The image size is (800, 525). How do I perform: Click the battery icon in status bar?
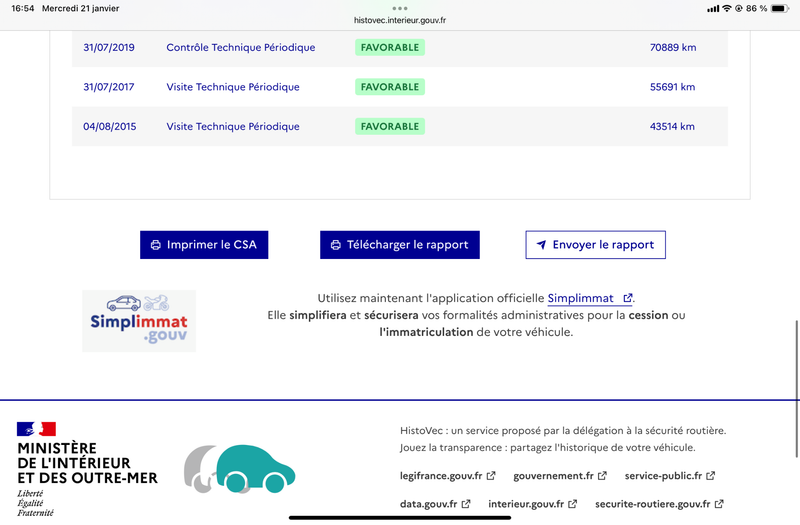[x=779, y=8]
